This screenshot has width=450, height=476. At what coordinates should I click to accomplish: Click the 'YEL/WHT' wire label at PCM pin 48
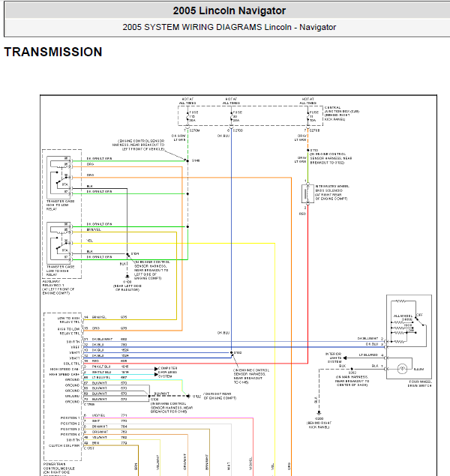[x=100, y=438]
